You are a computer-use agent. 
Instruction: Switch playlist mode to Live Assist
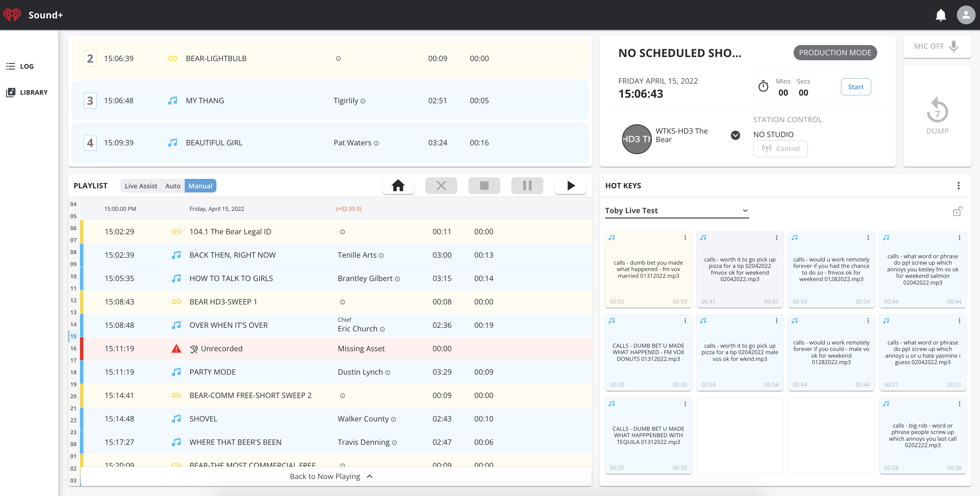click(x=141, y=186)
